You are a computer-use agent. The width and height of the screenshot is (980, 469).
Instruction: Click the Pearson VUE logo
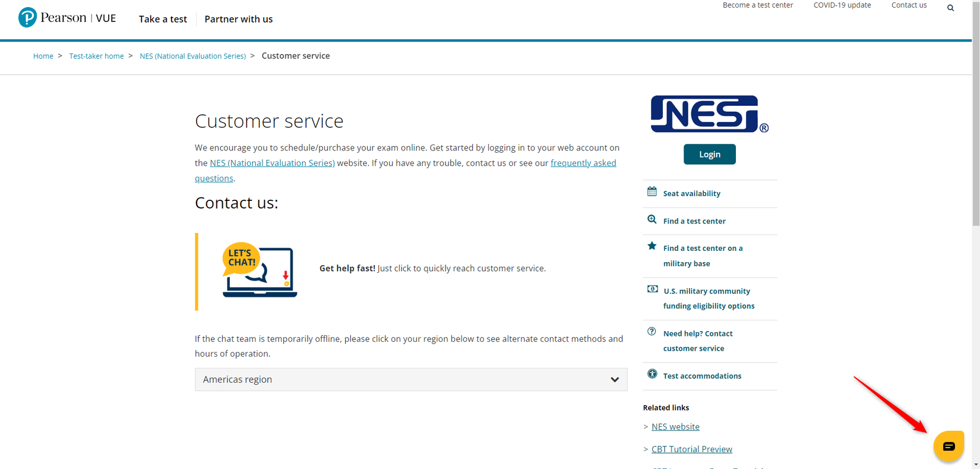(x=67, y=18)
